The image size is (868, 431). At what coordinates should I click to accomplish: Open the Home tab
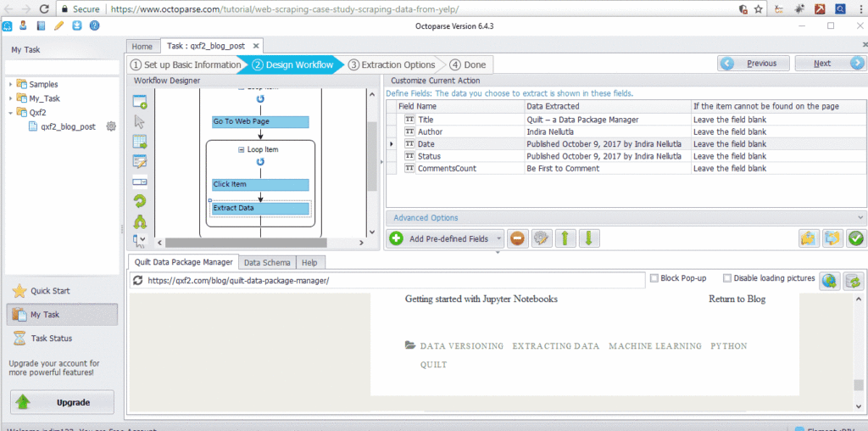pyautogui.click(x=142, y=46)
